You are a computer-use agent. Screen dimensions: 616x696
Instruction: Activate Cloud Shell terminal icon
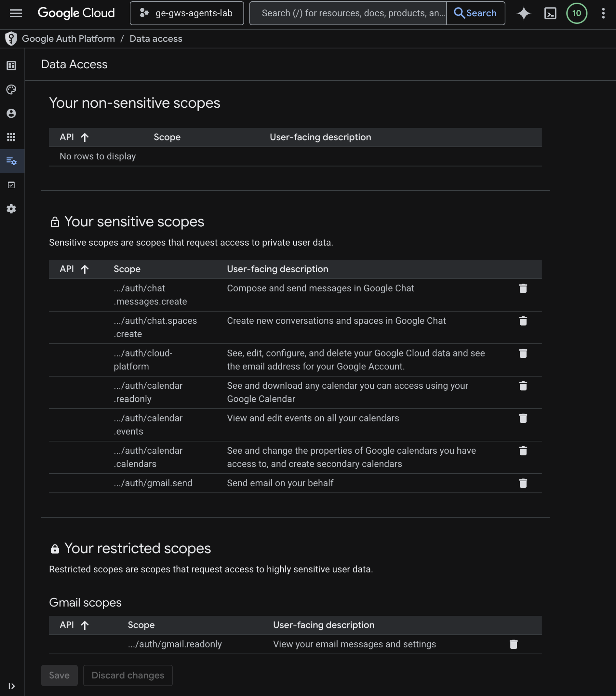point(550,13)
